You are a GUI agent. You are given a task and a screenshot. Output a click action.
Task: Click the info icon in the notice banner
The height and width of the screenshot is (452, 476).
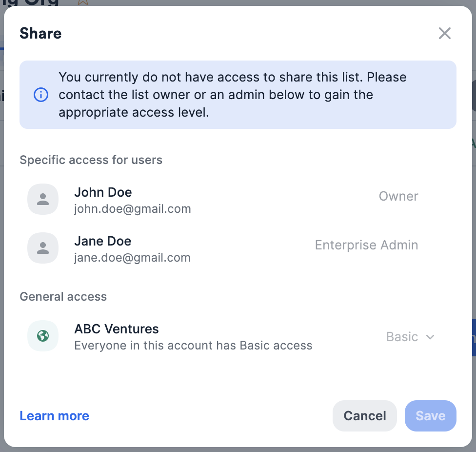point(41,95)
